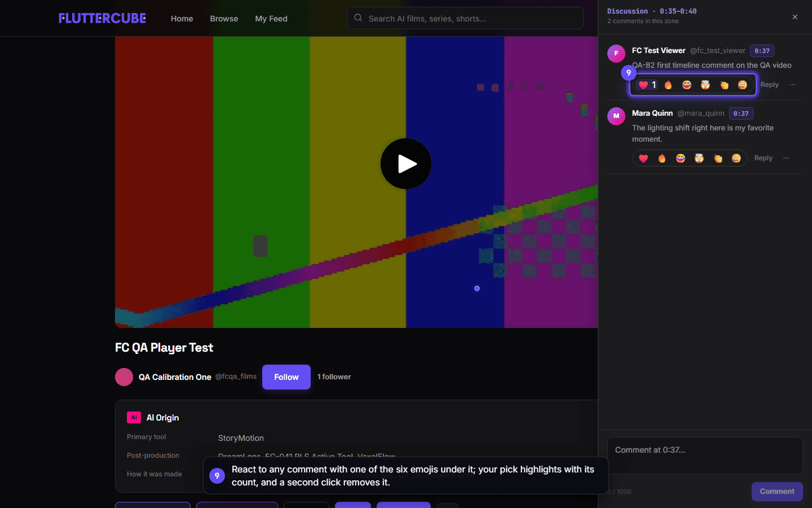The image size is (812, 508).
Task: React with mind-blown emoji on FC Test Viewer's comment
Action: (705, 85)
